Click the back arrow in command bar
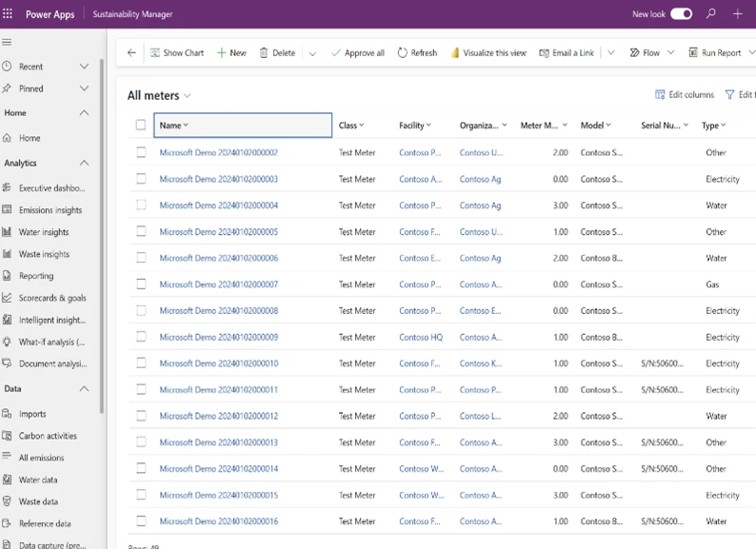This screenshot has height=549, width=756. [x=131, y=53]
